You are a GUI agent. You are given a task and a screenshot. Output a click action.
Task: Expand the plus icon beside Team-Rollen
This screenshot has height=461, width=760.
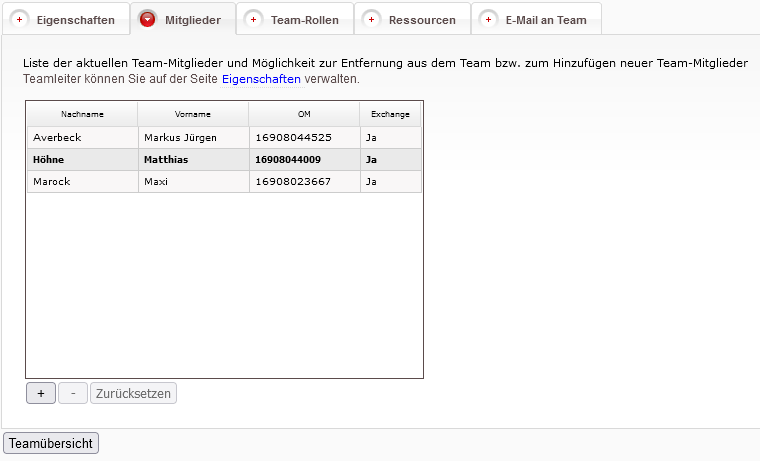[x=253, y=19]
